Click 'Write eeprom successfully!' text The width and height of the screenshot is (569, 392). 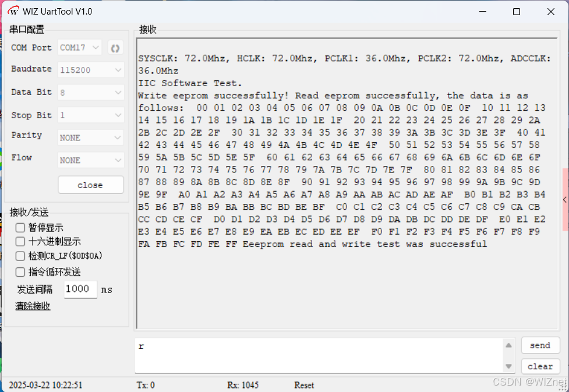click(x=213, y=96)
